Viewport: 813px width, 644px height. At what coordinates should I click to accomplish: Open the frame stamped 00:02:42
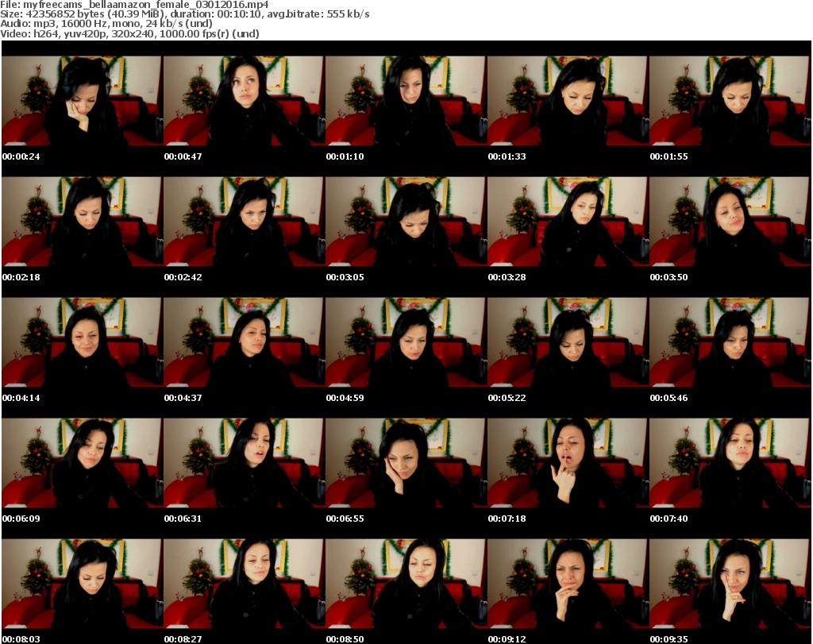point(245,222)
